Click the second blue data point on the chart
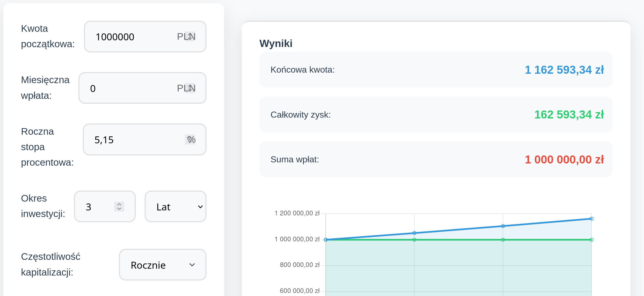Image resolution: width=644 pixels, height=296 pixels. tap(414, 233)
